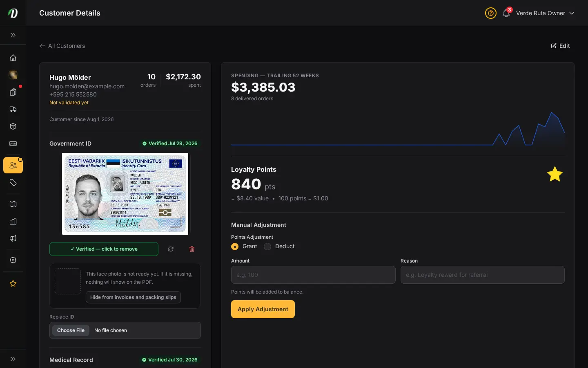The width and height of the screenshot is (588, 368).
Task: Click the '$3,385.03' spending total
Action: (x=263, y=87)
